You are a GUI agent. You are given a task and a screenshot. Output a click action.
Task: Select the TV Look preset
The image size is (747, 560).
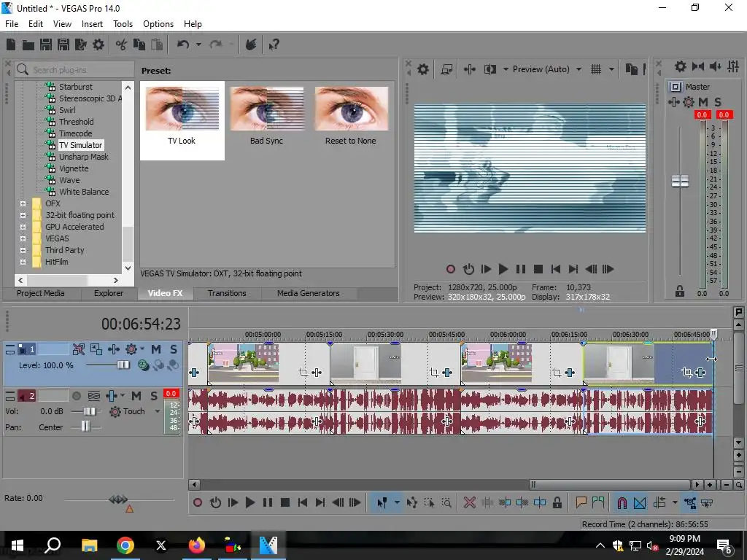[x=182, y=120]
